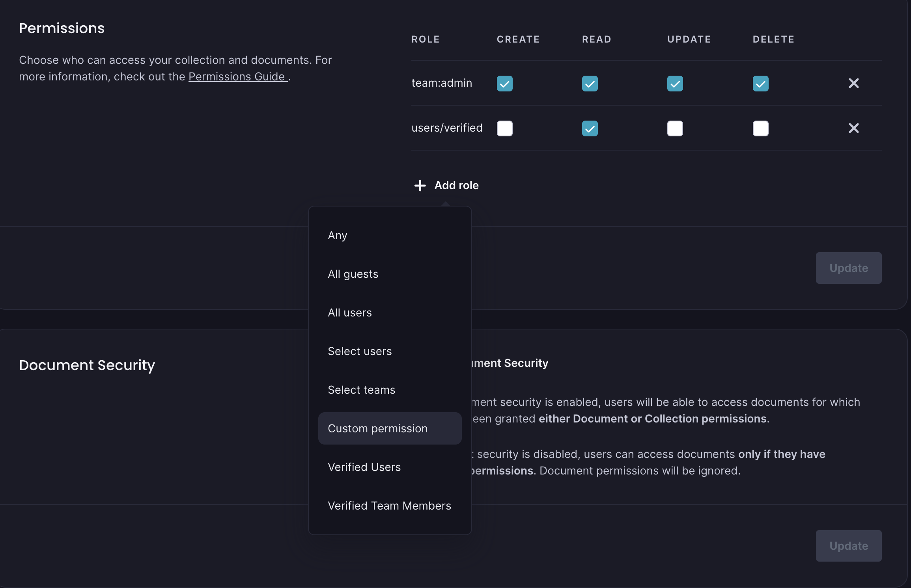Enable Create permission for users/verified
This screenshot has height=588, width=911.
point(505,128)
